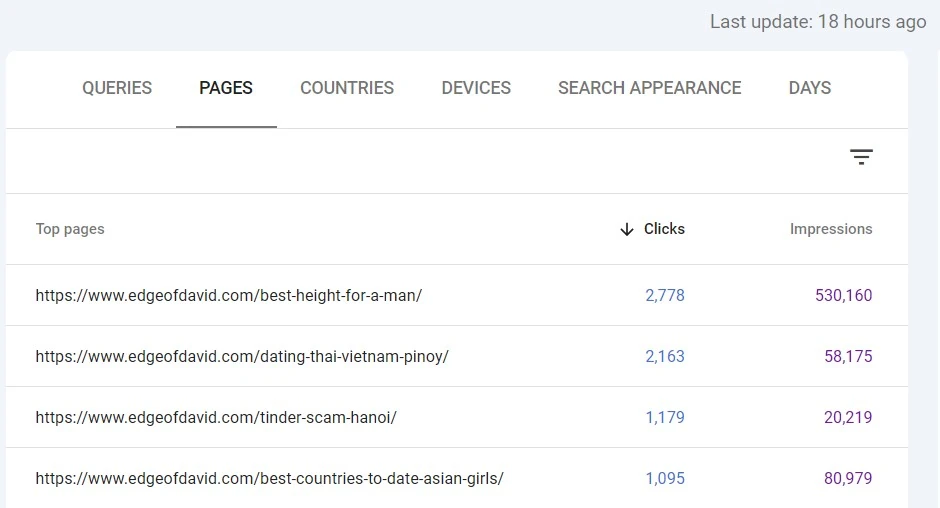The width and height of the screenshot is (940, 508).
Task: Switch to the DAYS tab
Action: (809, 88)
